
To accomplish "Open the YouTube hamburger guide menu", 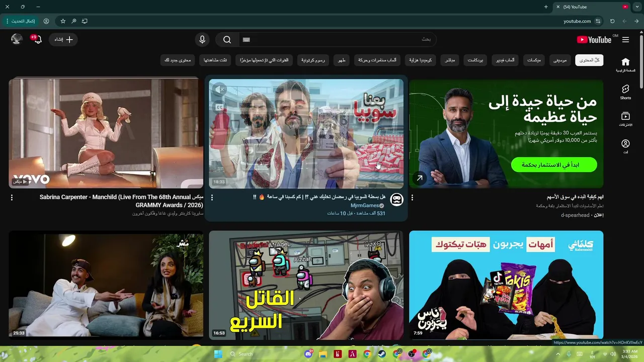I will (x=625, y=40).
